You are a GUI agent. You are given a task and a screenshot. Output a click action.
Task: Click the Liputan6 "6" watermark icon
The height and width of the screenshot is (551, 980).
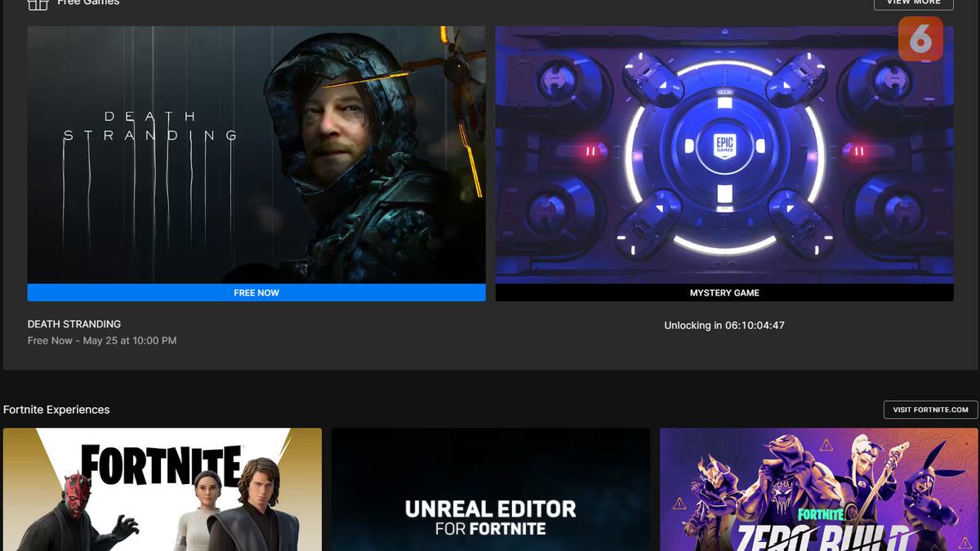coord(921,38)
